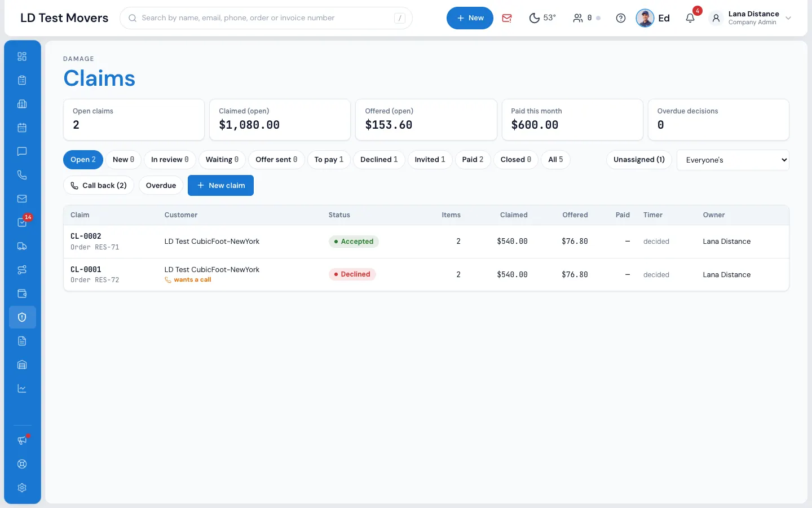
Task: Toggle the Unassigned (1) filter
Action: click(639, 160)
